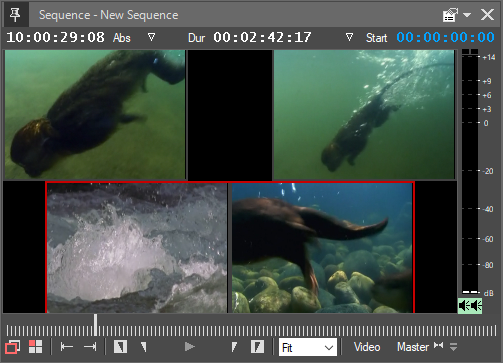Image resolution: width=503 pixels, height=363 pixels.
Task: Click the small left marker next to Mark In
Action: (x=144, y=347)
